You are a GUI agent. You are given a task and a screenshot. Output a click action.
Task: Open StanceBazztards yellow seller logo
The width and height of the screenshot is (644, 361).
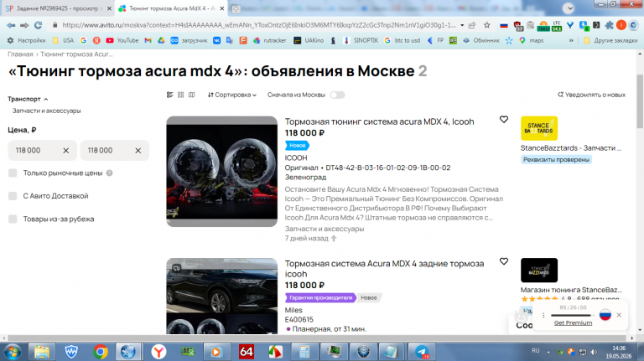539,128
